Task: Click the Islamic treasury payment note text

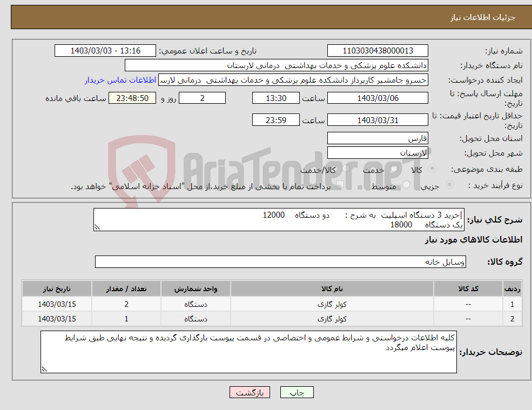Action: [x=201, y=187]
